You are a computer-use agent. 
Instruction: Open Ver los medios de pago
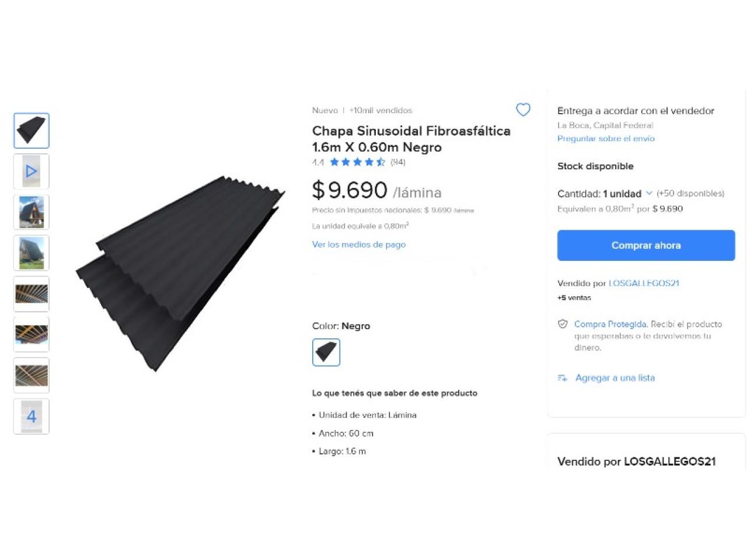[359, 244]
